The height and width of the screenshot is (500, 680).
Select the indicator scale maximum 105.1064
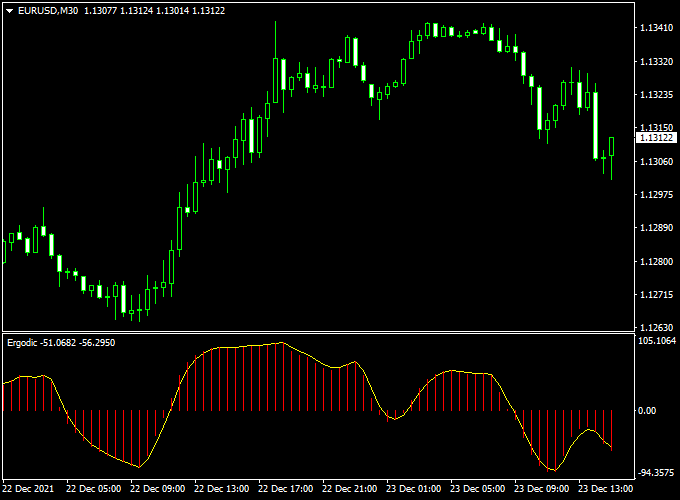pos(657,341)
